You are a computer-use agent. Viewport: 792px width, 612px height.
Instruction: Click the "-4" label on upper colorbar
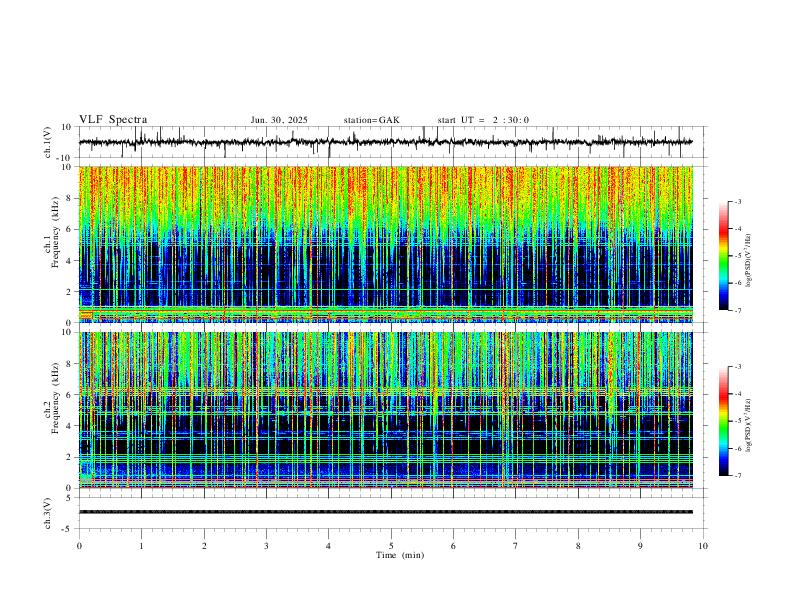[738, 229]
